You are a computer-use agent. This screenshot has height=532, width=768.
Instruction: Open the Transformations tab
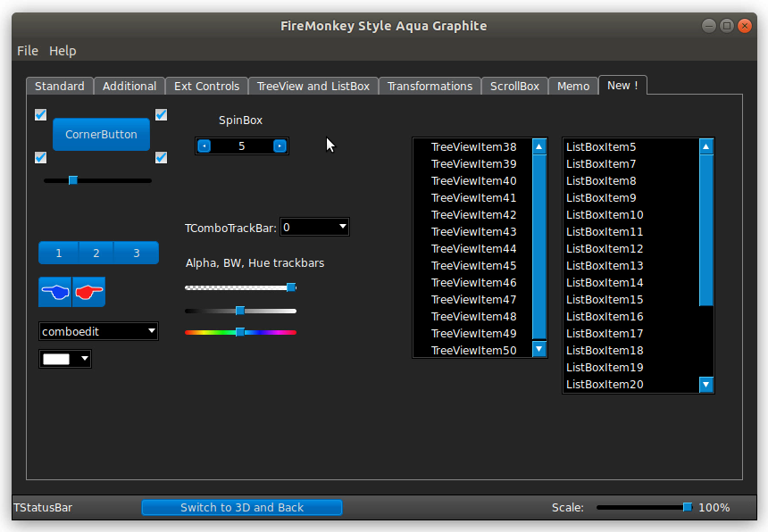click(430, 87)
